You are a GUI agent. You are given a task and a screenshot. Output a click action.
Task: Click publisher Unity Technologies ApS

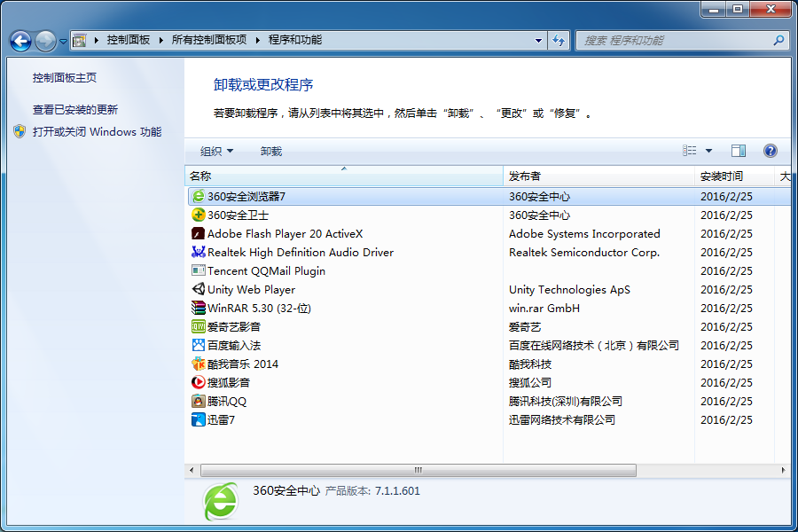[x=569, y=290]
